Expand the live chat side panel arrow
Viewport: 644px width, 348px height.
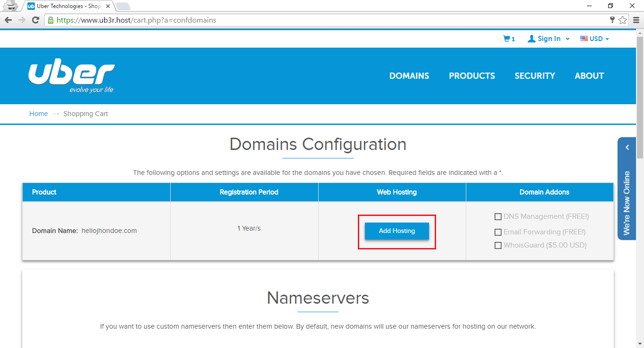pyautogui.click(x=627, y=148)
